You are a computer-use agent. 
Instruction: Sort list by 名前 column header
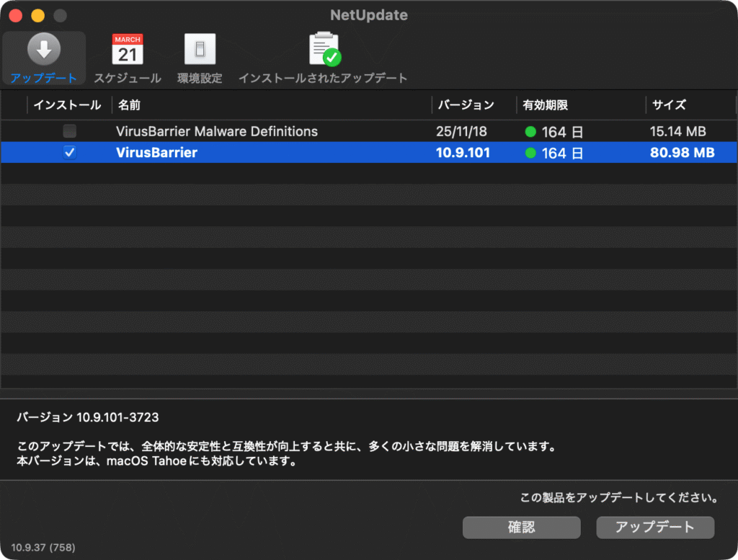[x=130, y=105]
